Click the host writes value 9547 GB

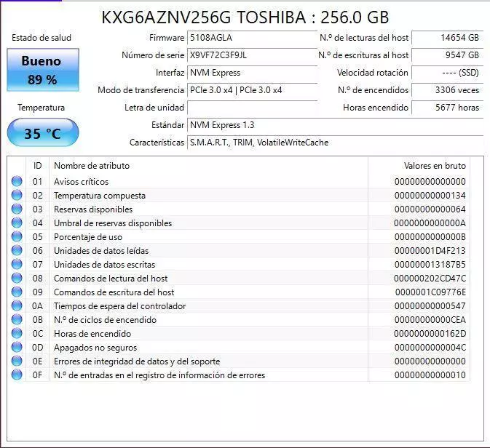(448, 55)
